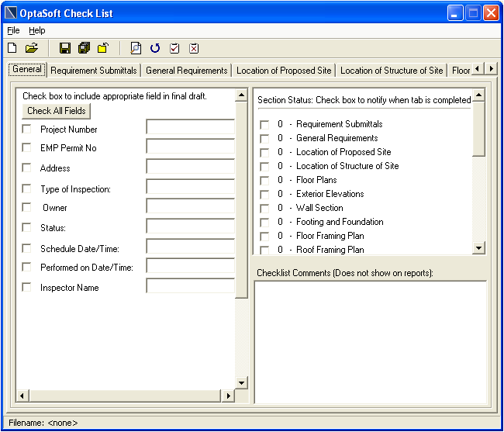Screen dimensions: 504x432
Task: Switch to Location of Structure of Site tab
Action: pos(392,71)
